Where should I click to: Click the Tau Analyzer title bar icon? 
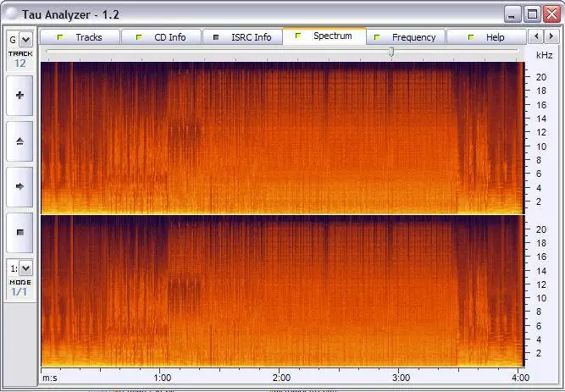12,14
